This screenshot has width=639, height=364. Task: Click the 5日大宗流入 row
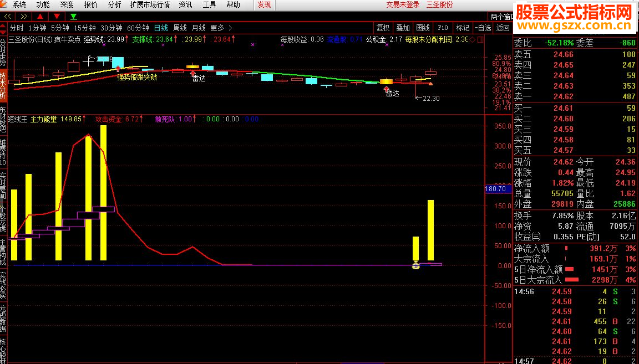coord(575,280)
